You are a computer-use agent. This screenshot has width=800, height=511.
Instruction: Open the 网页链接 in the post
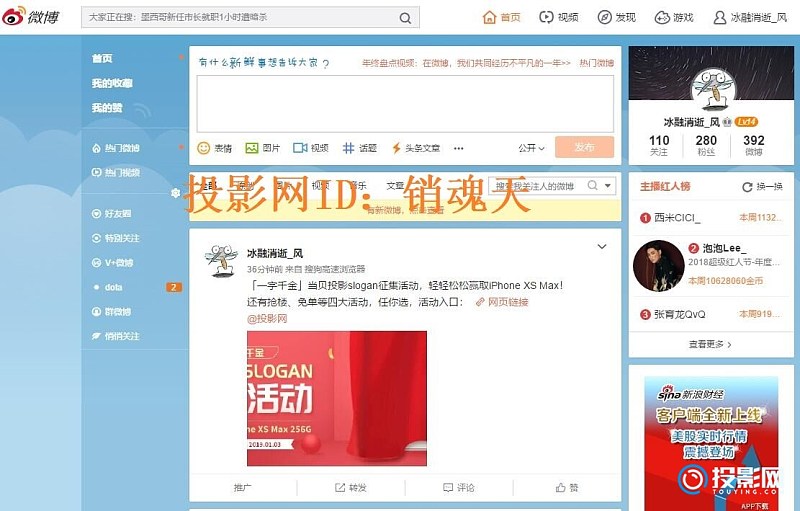(502, 302)
